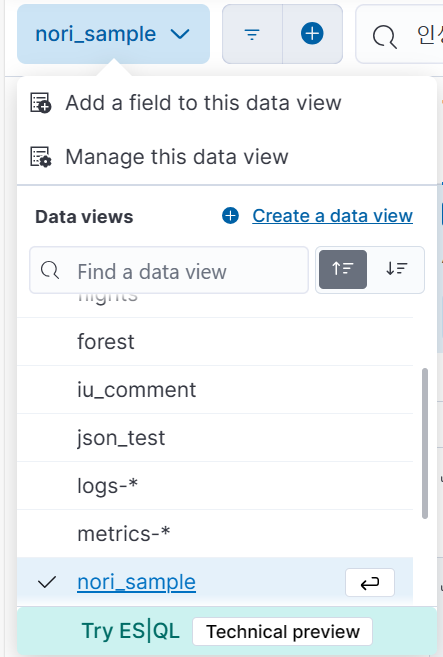
Task: Select Manage this data view
Action: (177, 157)
